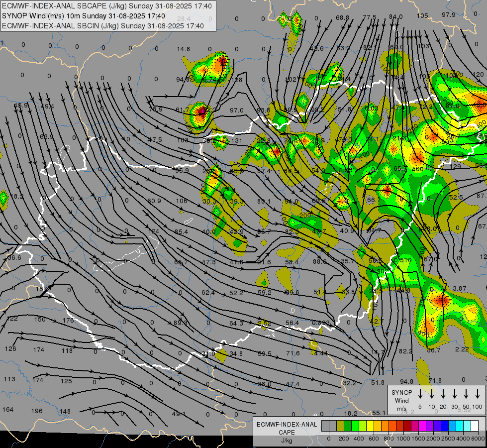Click the olive swatch in the CAPE legend
The width and height of the screenshot is (487, 448).
point(340,426)
